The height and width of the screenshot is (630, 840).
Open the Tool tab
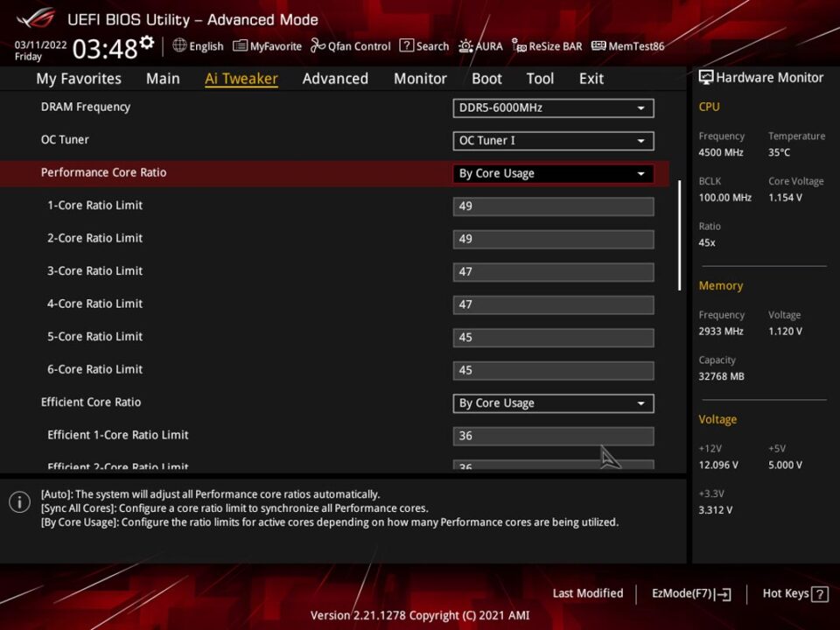coord(540,79)
